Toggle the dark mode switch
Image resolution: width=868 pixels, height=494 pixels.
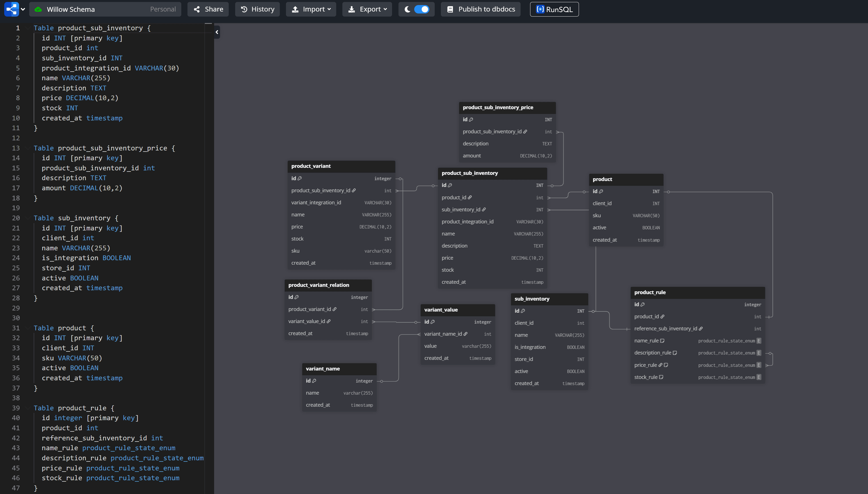pos(422,9)
